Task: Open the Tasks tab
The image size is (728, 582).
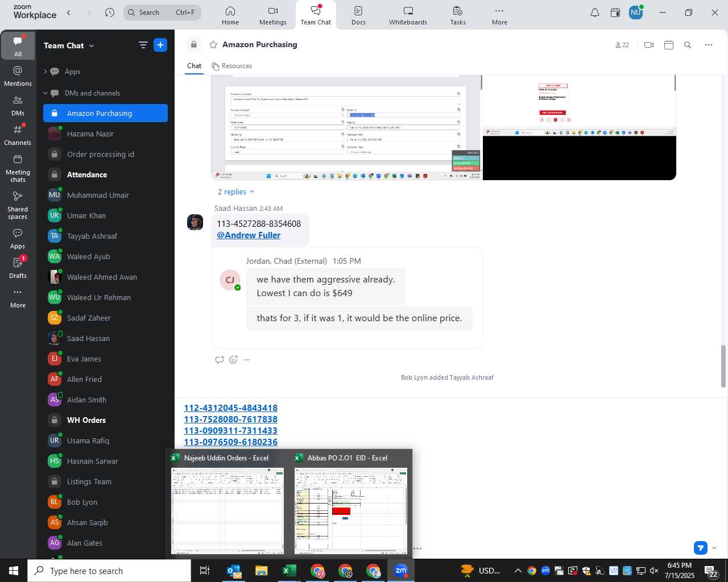Action: point(458,15)
